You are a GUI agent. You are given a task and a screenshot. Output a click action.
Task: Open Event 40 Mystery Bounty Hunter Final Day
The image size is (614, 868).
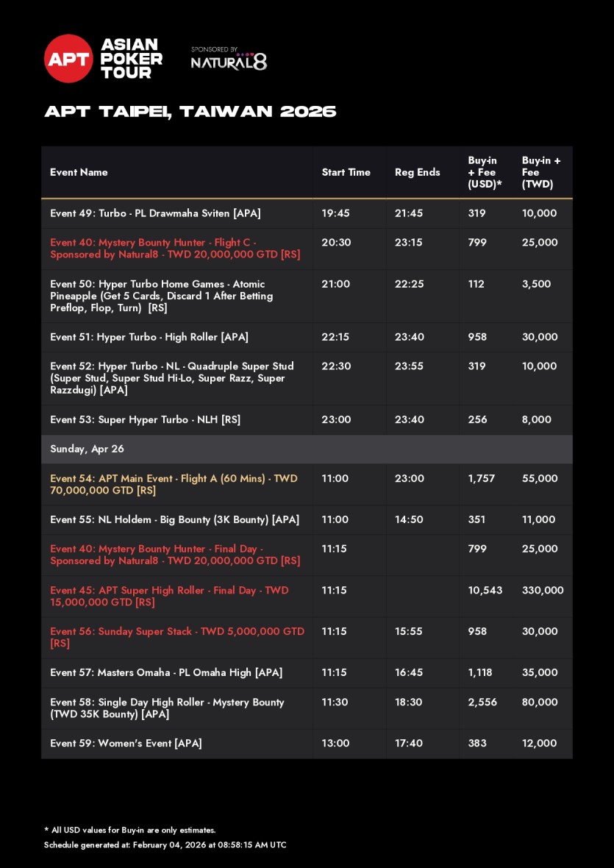[x=175, y=555]
